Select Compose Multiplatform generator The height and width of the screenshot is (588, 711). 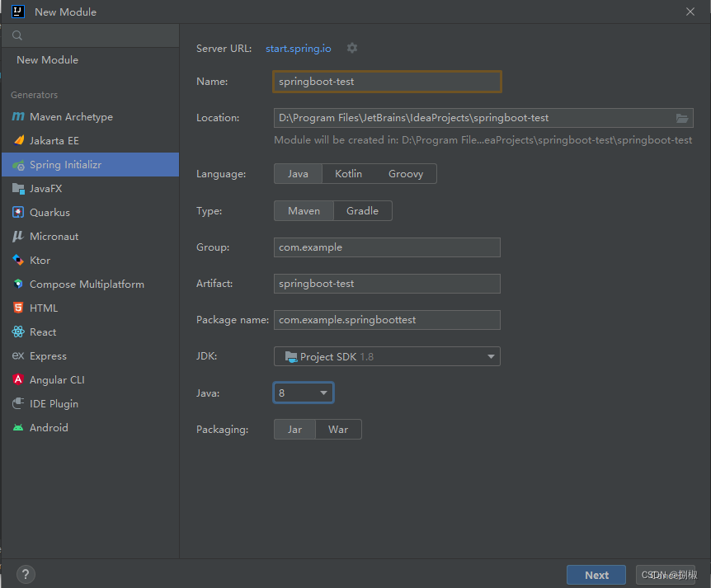coord(90,284)
